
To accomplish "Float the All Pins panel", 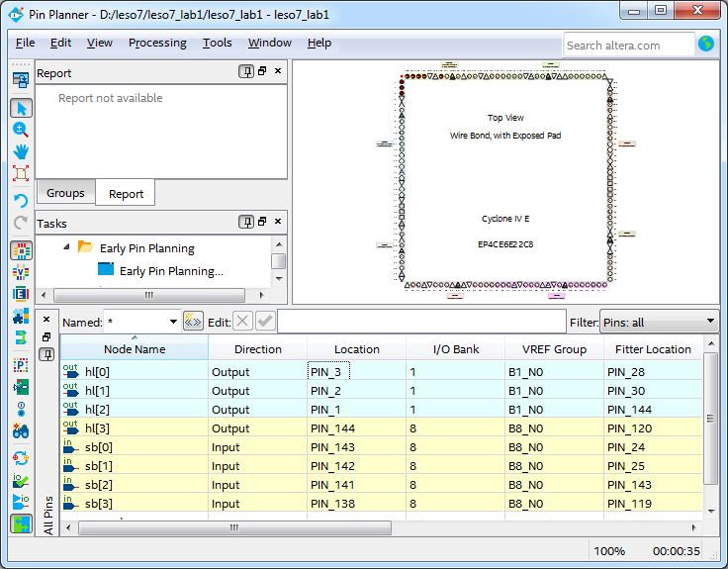I will point(46,336).
